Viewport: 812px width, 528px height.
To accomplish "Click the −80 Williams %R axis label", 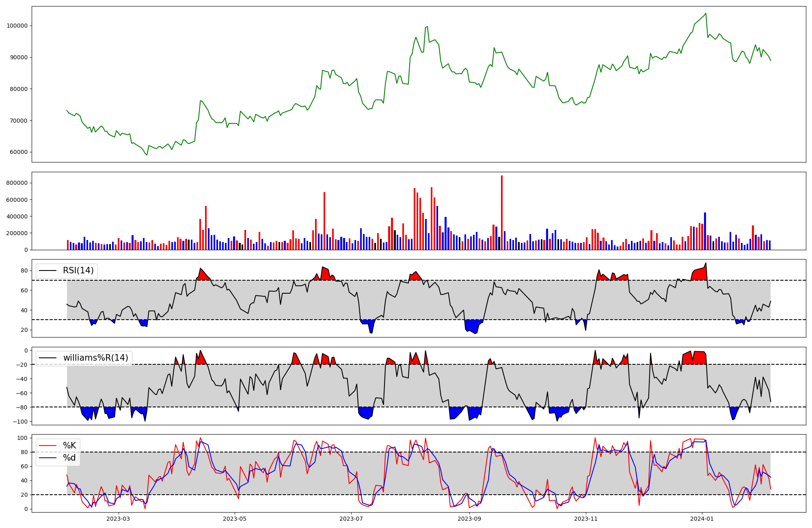I will point(22,407).
